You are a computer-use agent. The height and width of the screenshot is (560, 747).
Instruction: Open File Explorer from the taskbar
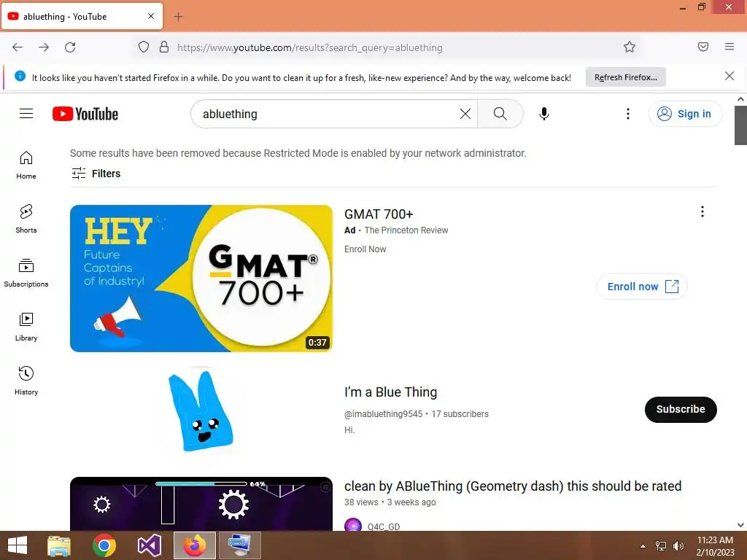[58, 545]
